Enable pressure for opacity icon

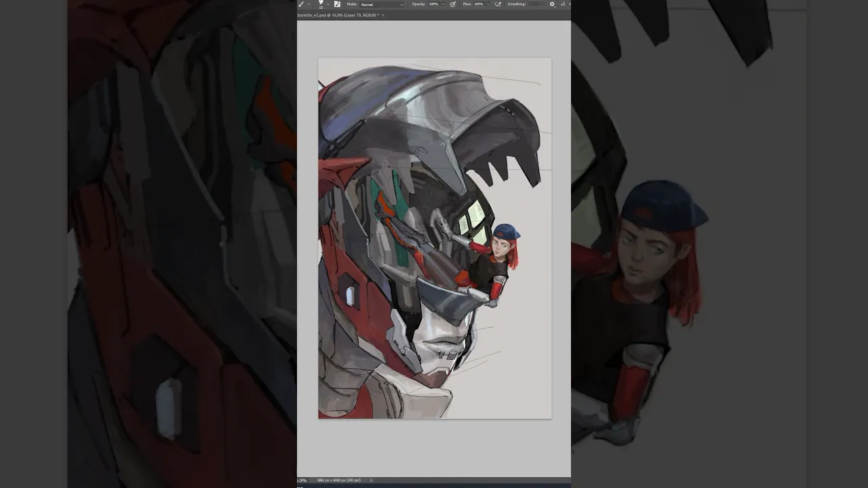tap(453, 4)
